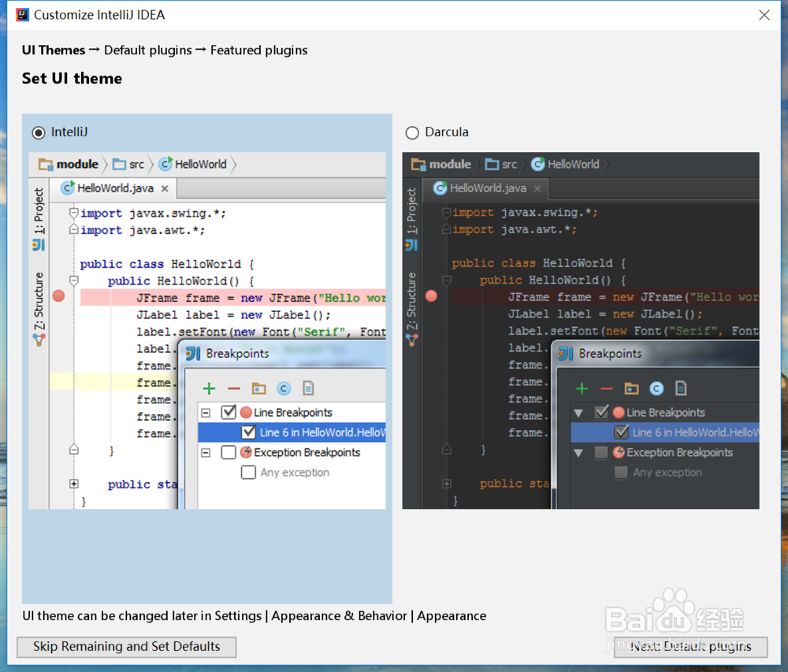Collapse Exception Breakpoints node in light preview
The width and height of the screenshot is (788, 672).
point(206,453)
